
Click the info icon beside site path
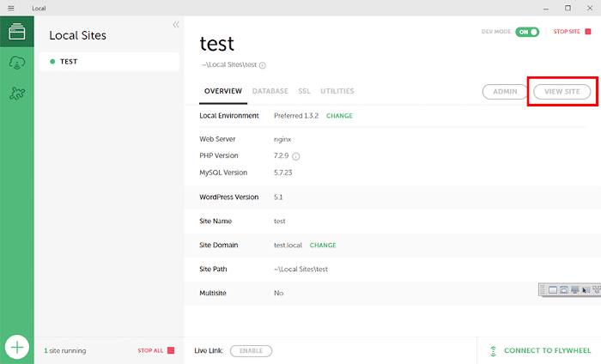pyautogui.click(x=263, y=65)
